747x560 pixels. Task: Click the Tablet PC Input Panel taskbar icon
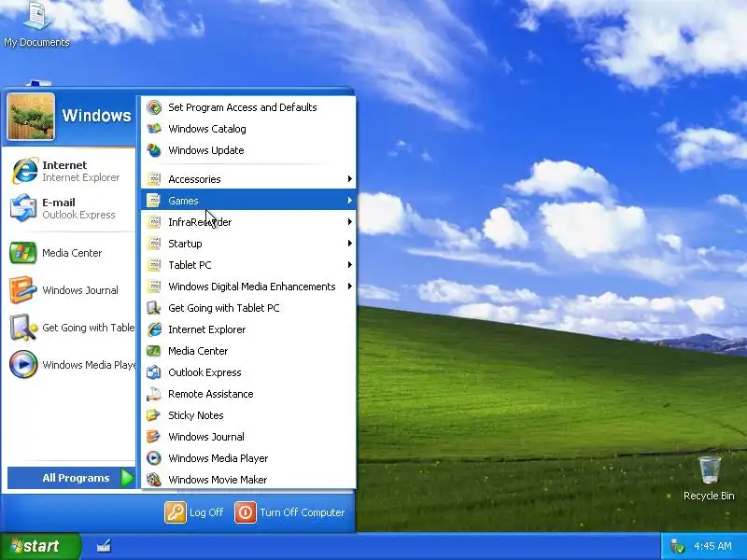(x=105, y=546)
